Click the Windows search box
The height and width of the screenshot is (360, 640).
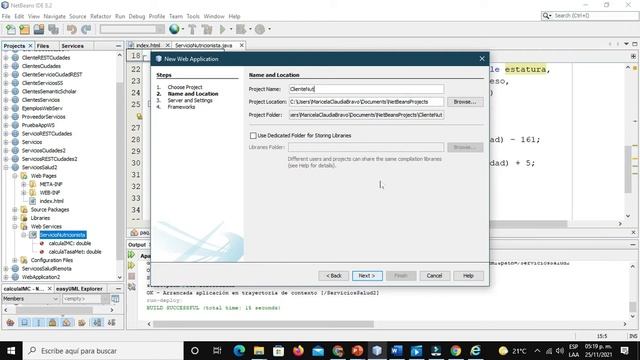(x=104, y=351)
